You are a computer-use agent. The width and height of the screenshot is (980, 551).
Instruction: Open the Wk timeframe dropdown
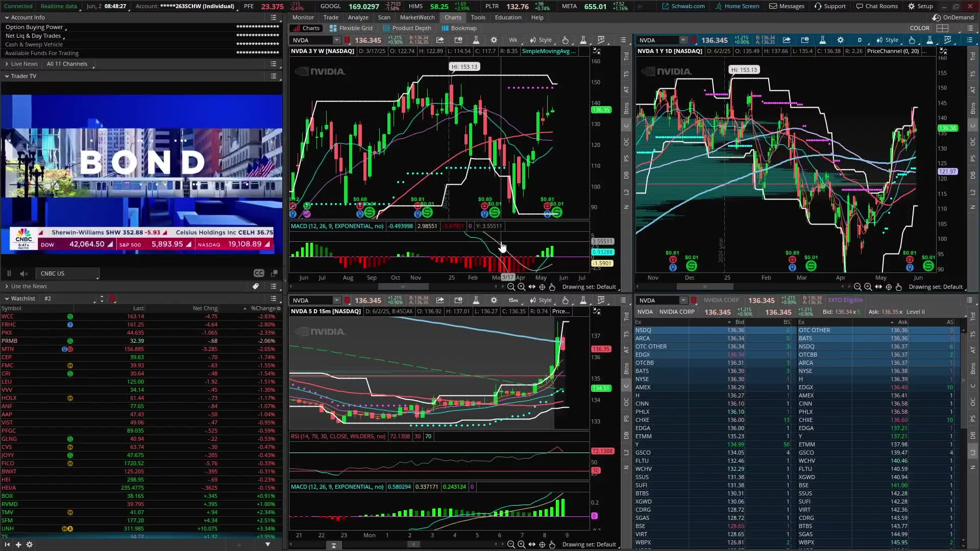coord(513,40)
